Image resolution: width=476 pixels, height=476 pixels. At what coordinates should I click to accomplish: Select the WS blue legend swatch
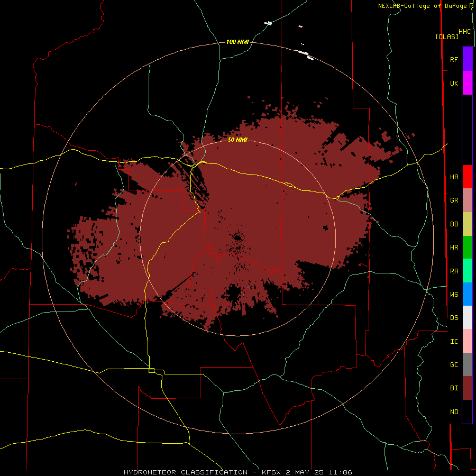click(467, 294)
